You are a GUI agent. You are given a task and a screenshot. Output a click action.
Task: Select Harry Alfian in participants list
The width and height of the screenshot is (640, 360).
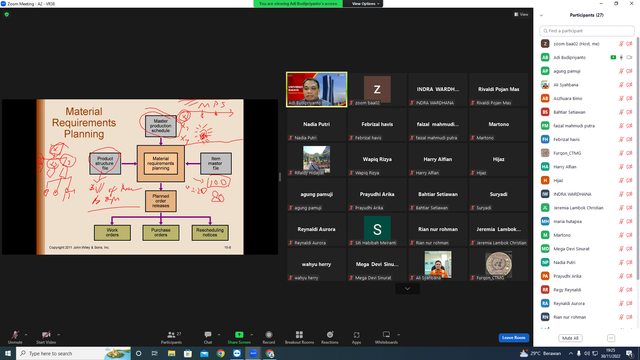[x=587, y=167]
